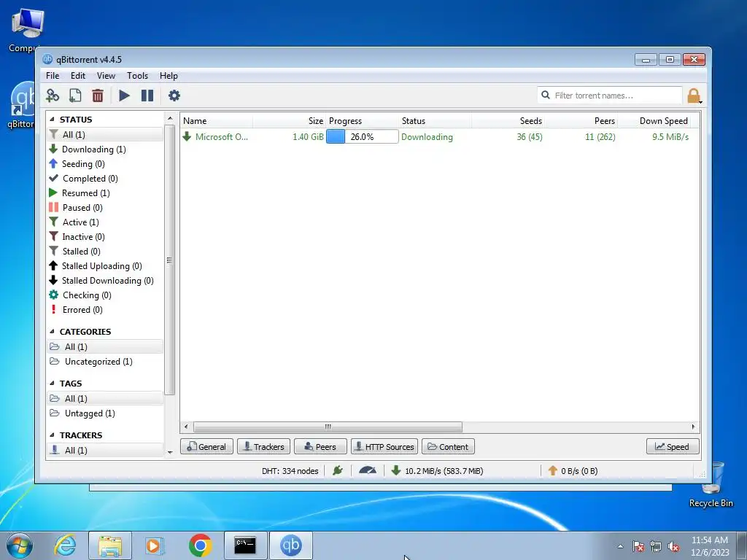The image size is (747, 560).
Task: Select the Stalled Downloading (0) filter
Action: (x=105, y=281)
